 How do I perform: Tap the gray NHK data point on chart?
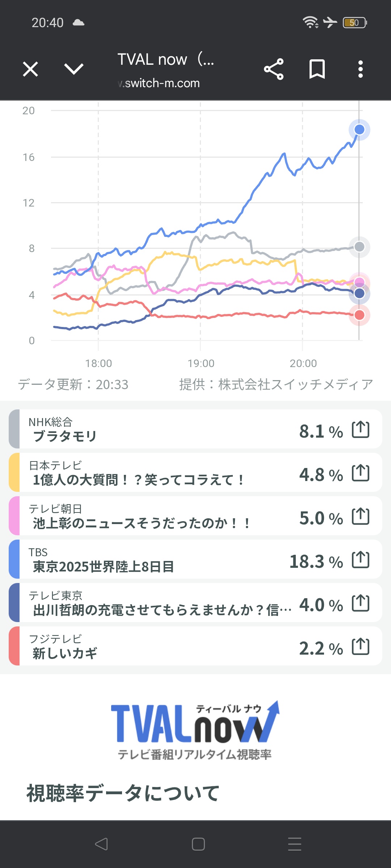[x=360, y=247]
